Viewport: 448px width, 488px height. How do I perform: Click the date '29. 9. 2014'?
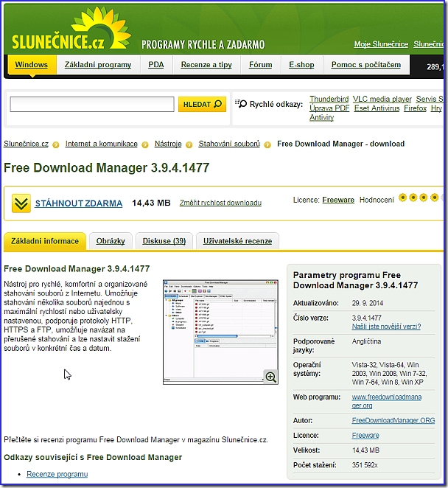tap(368, 303)
